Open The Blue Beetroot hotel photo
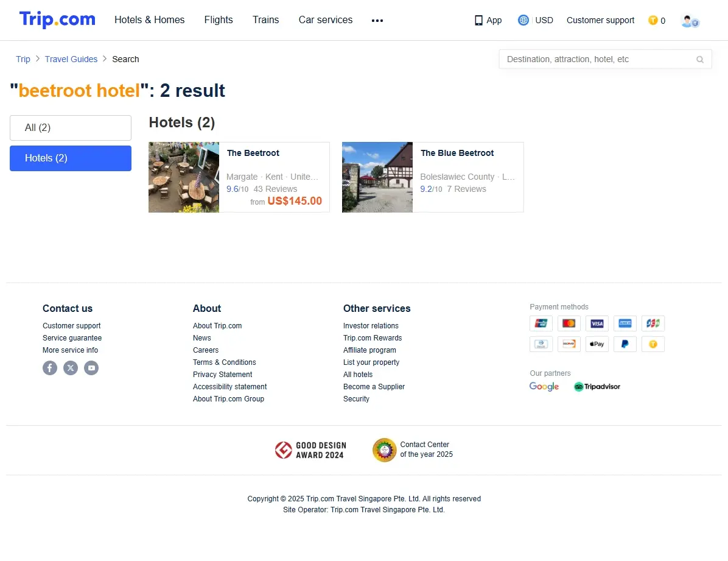This screenshot has height=561, width=728. pos(377,177)
